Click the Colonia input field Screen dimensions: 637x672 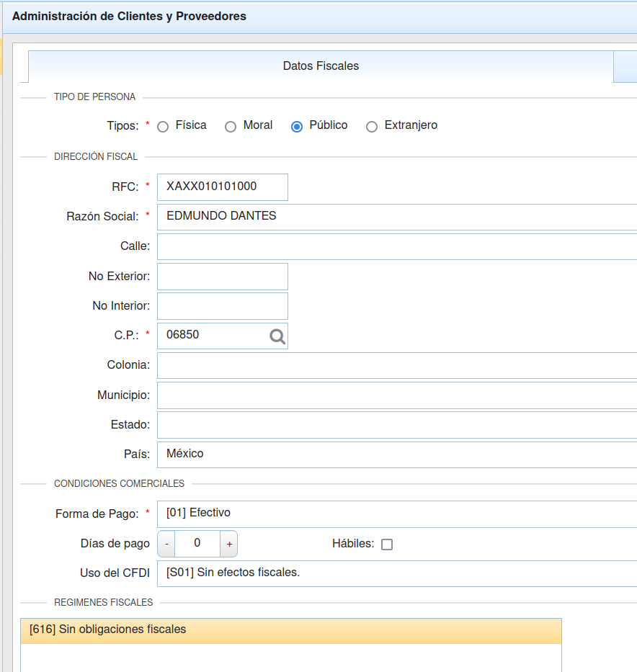(x=397, y=366)
